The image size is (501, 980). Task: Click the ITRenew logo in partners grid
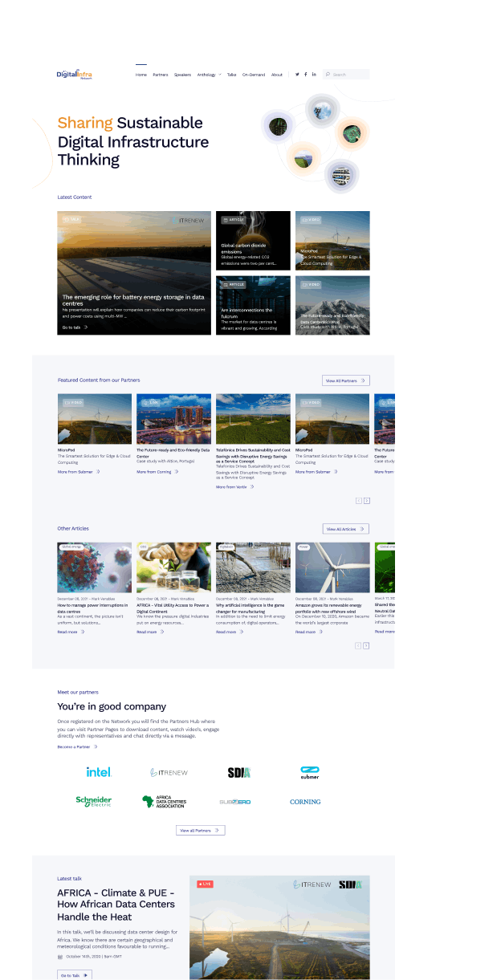click(x=169, y=773)
